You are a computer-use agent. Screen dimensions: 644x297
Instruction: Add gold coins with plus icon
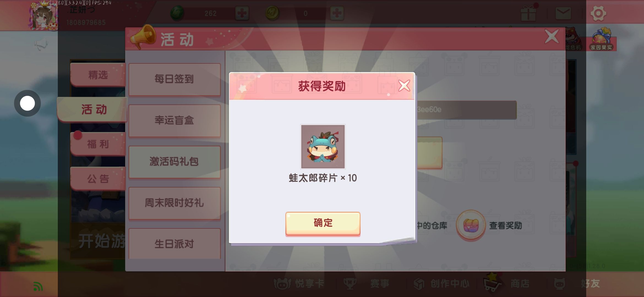[337, 13]
